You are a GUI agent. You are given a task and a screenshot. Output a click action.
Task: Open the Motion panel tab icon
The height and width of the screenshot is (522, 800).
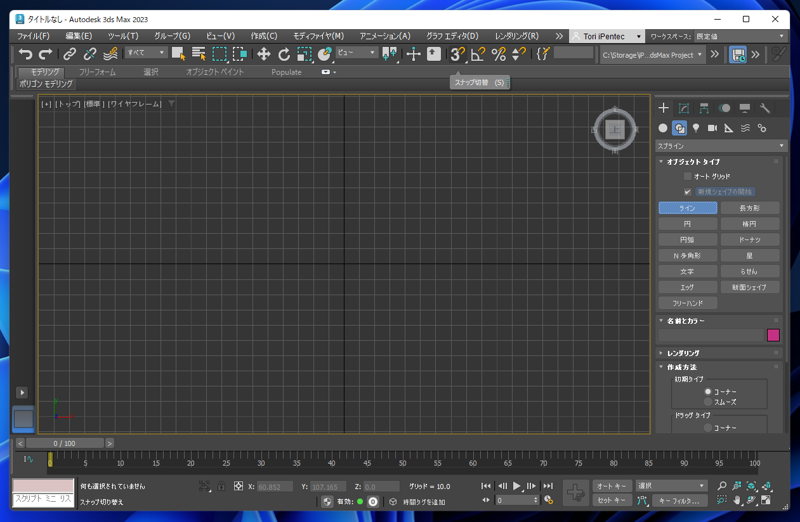pos(724,108)
